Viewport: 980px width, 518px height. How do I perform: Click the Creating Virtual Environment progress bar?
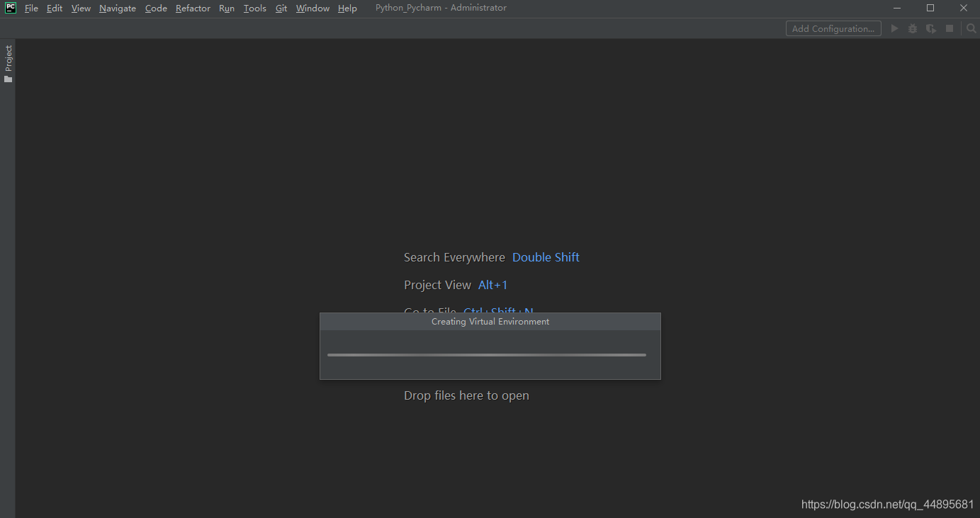click(x=487, y=354)
